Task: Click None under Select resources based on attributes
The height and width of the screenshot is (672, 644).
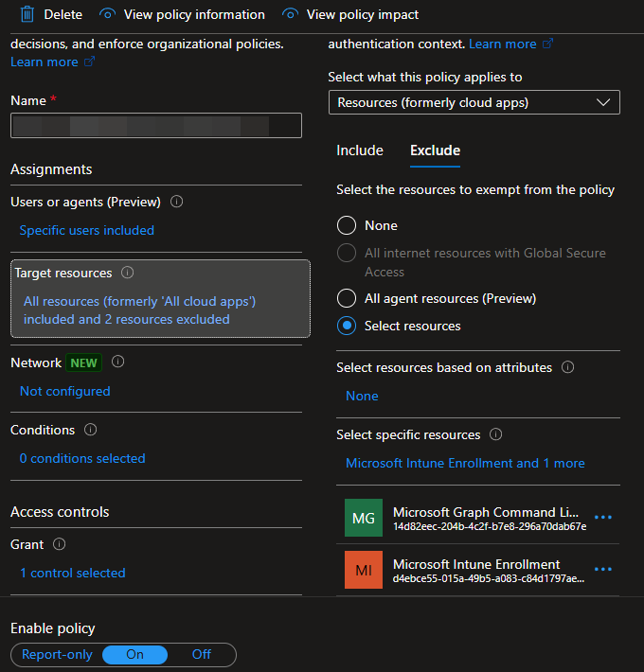Action: [x=362, y=396]
